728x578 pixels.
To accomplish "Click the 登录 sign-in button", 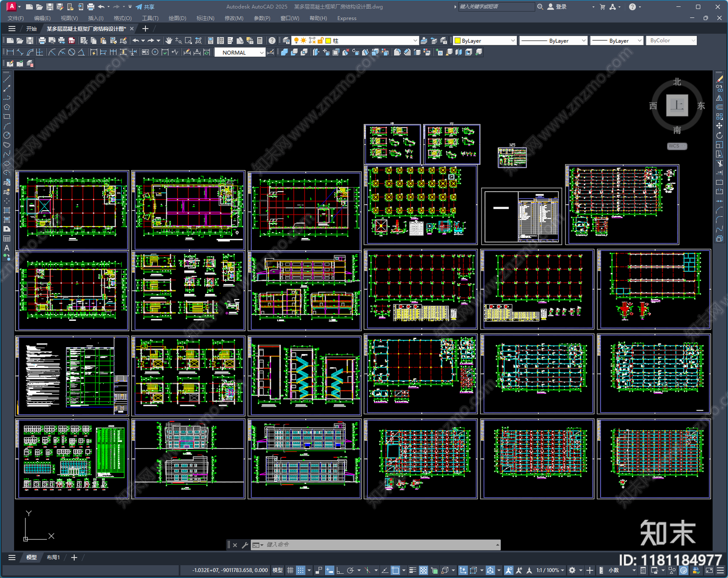I will 557,7.
